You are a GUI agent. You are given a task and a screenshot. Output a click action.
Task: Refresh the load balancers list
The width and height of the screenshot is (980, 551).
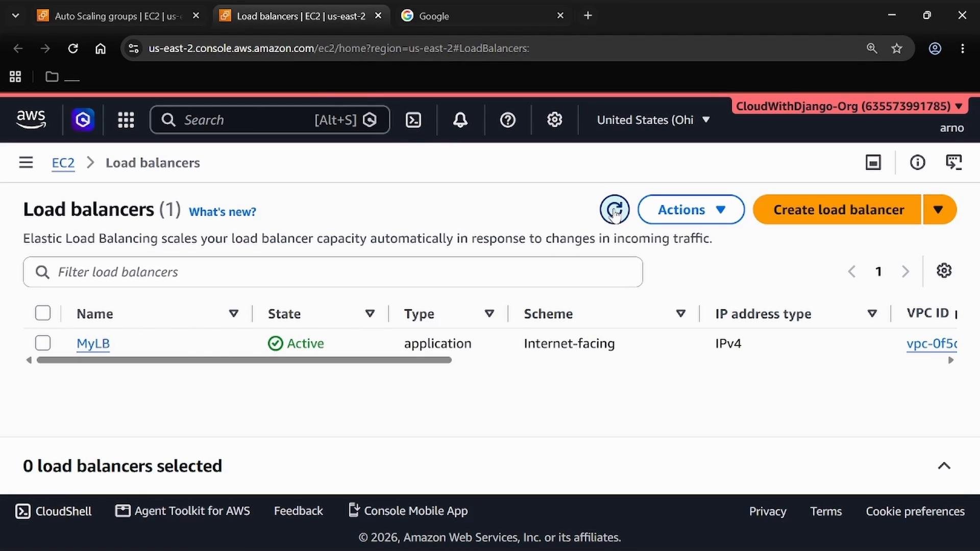[x=615, y=210]
